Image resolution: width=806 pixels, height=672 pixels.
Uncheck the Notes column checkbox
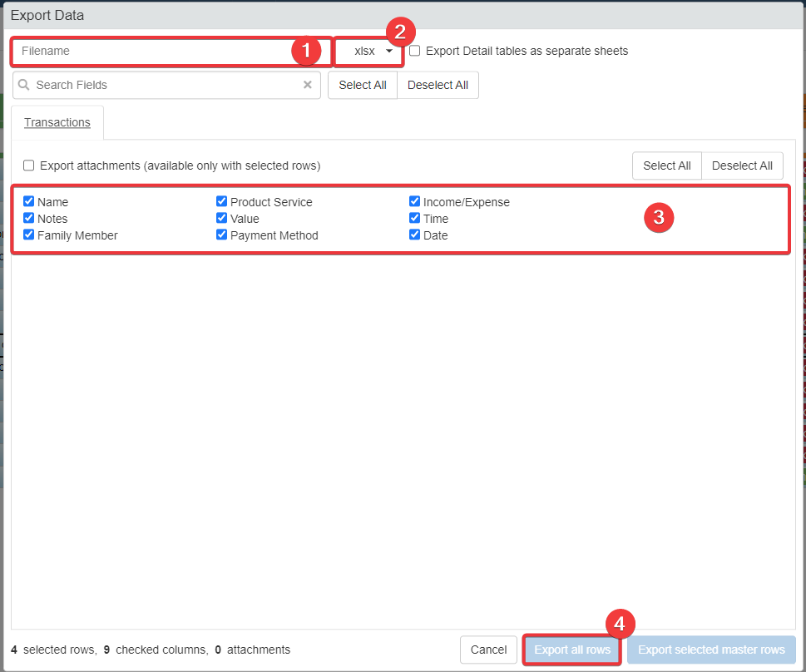pyautogui.click(x=29, y=218)
